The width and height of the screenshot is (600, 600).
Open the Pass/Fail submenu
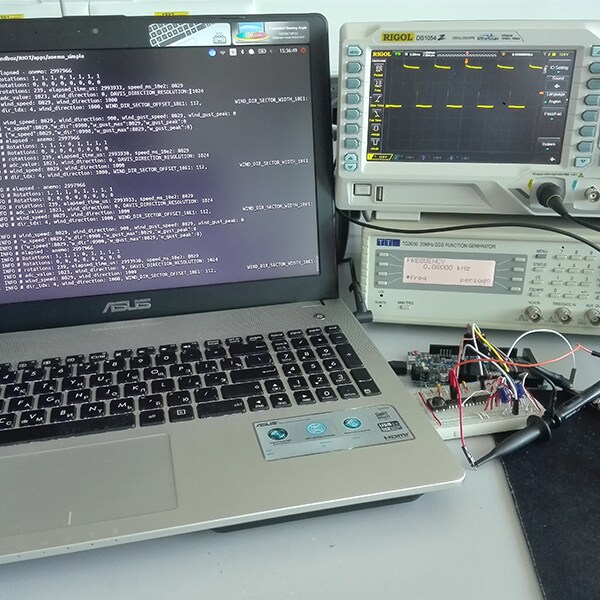tap(554, 115)
